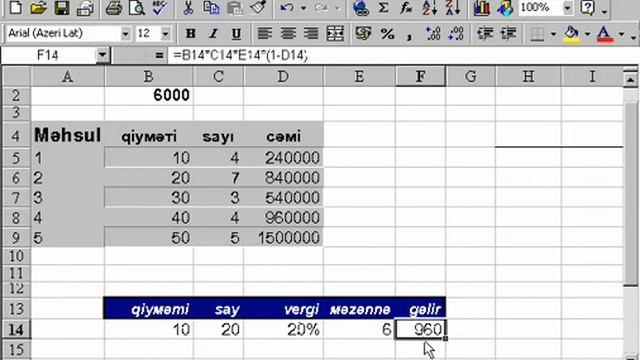Viewport: 640px width, 360px height.
Task: Expand the undo history dropdown
Action: (303, 8)
